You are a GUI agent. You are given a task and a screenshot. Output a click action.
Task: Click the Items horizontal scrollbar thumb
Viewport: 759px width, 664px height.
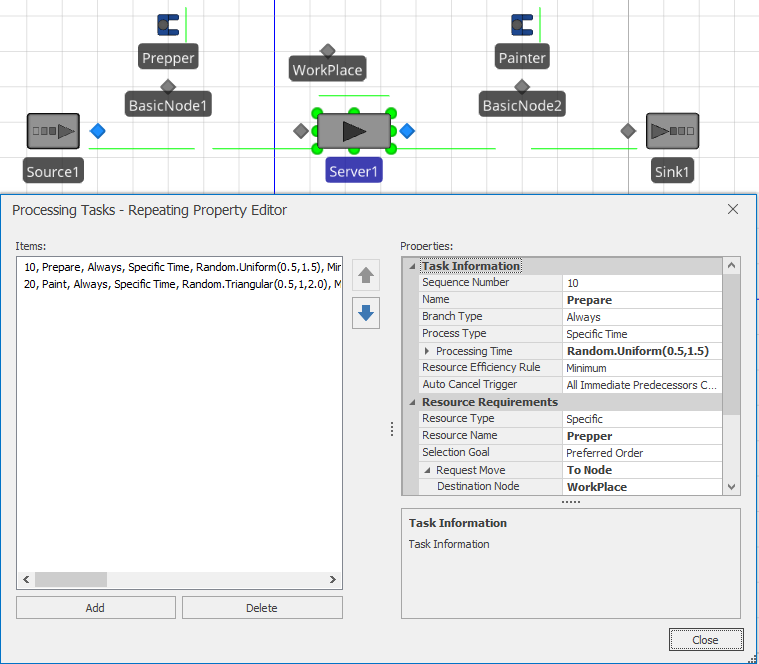71,579
